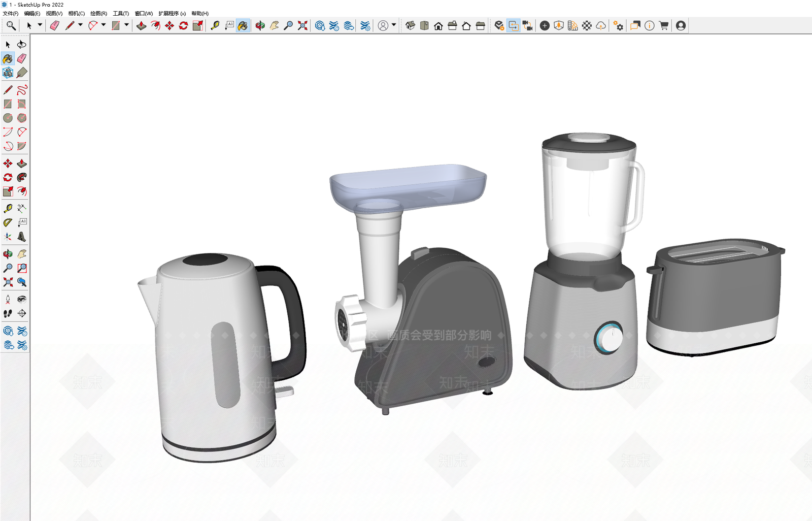The width and height of the screenshot is (812, 521).
Task: Select the Tag tool in left toolbar
Action: pos(22,73)
